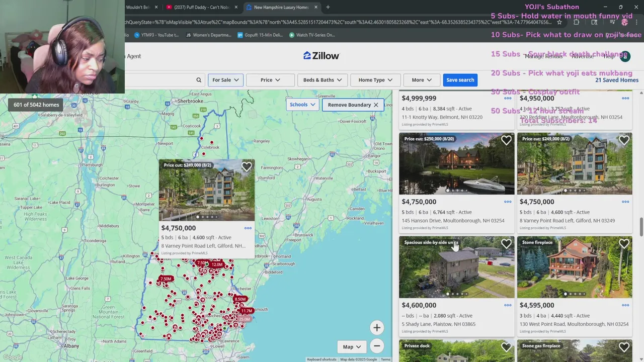Open the Price filter dropdown
The image size is (644, 362).
(x=270, y=80)
